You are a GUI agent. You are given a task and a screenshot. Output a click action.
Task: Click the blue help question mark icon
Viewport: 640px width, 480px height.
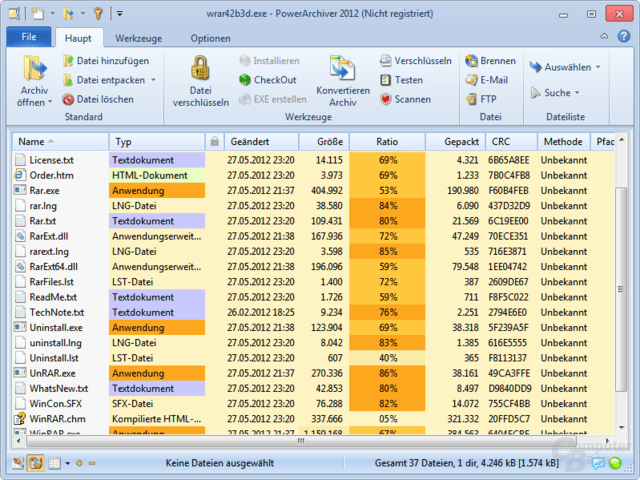[x=623, y=36]
